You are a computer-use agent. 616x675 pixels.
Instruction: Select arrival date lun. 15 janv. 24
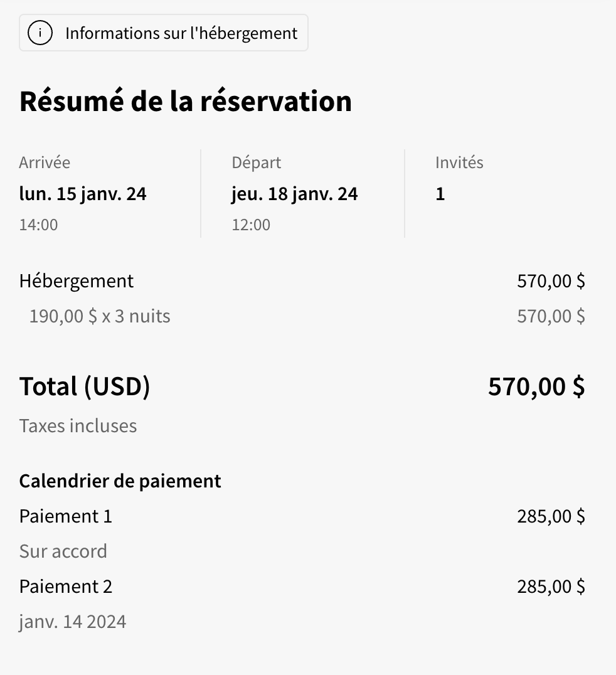[x=83, y=194]
